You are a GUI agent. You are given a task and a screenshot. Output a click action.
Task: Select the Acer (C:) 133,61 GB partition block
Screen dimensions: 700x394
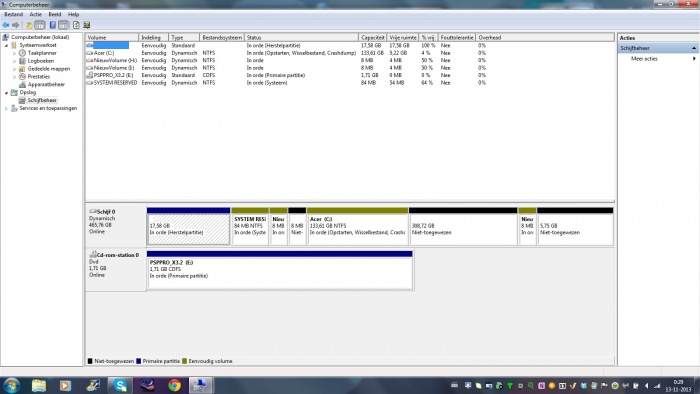(x=357, y=227)
